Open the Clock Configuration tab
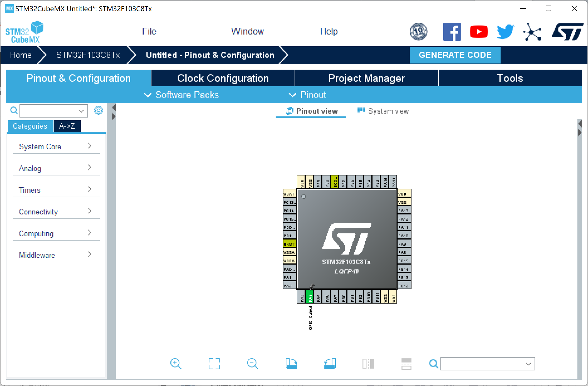 tap(223, 78)
